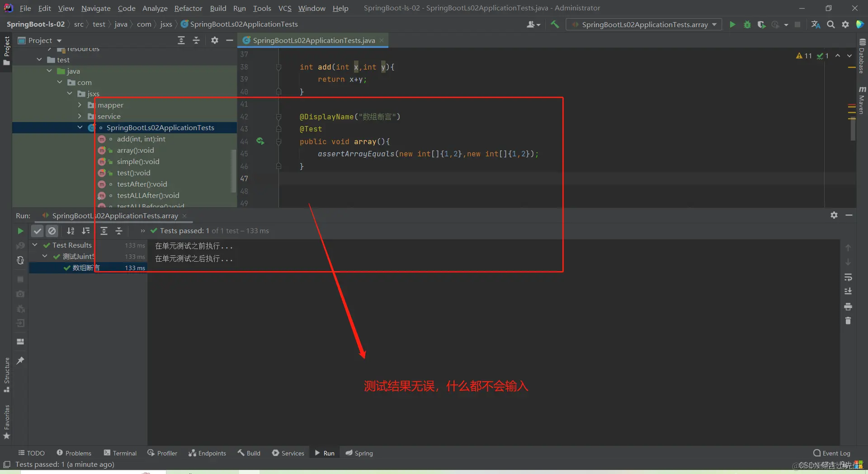Collapse the jsxs package node
Screen dimensions: 868x474
coord(70,94)
